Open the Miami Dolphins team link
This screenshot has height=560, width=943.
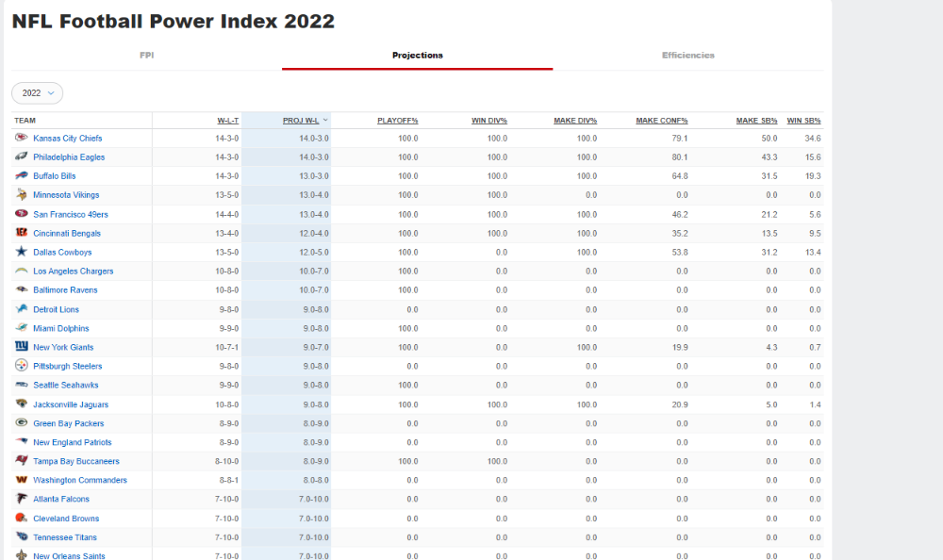point(60,328)
